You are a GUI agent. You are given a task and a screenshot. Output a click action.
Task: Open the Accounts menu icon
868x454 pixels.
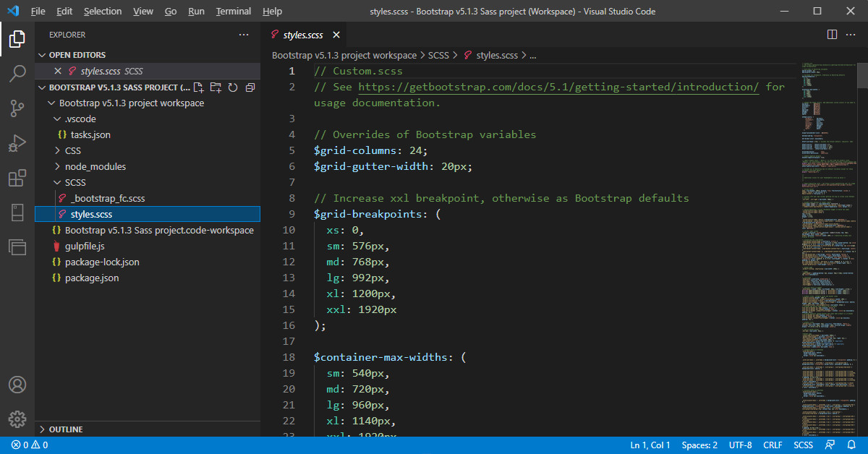pos(17,384)
